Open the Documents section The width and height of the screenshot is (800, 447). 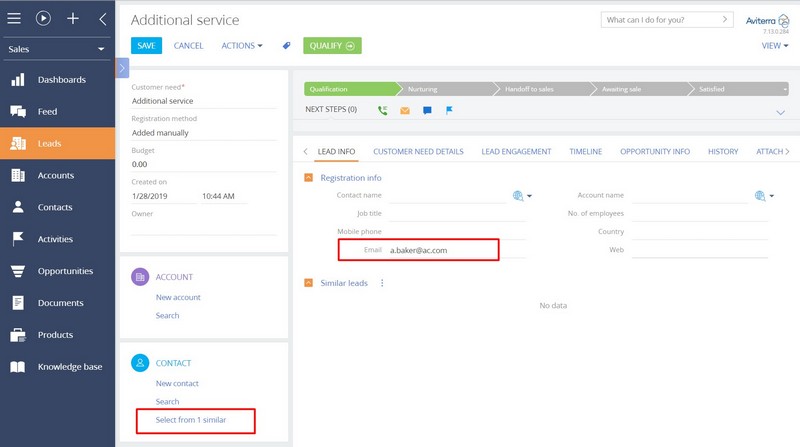tap(57, 303)
